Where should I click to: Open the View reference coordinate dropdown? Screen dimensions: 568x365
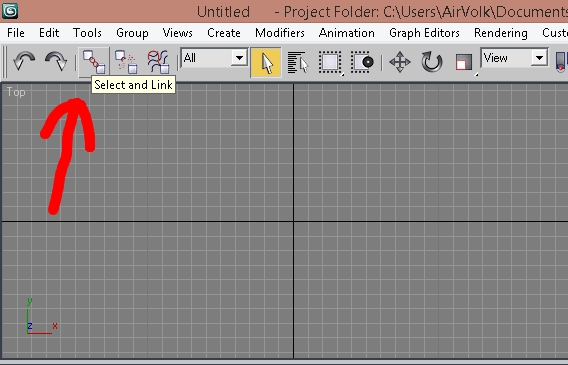[x=514, y=58]
